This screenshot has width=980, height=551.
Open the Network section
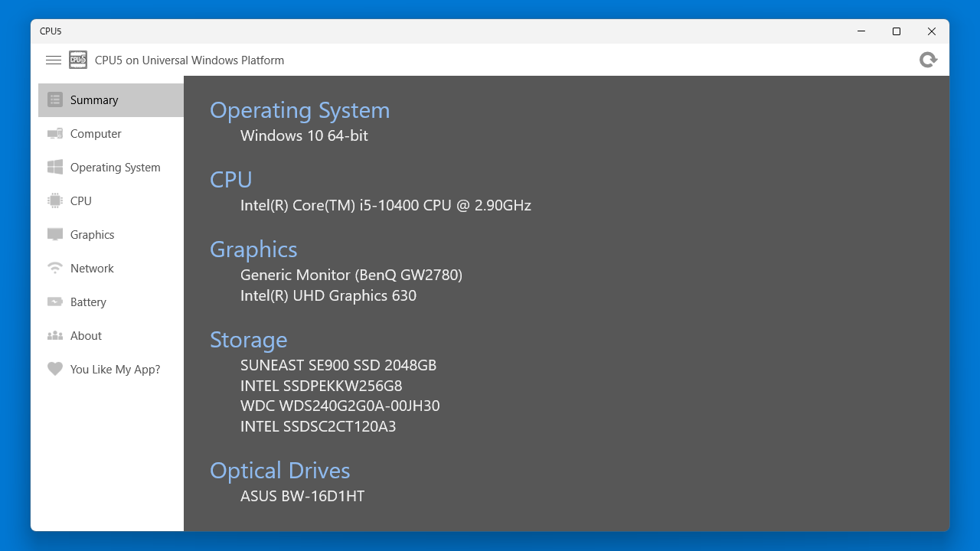(111, 269)
